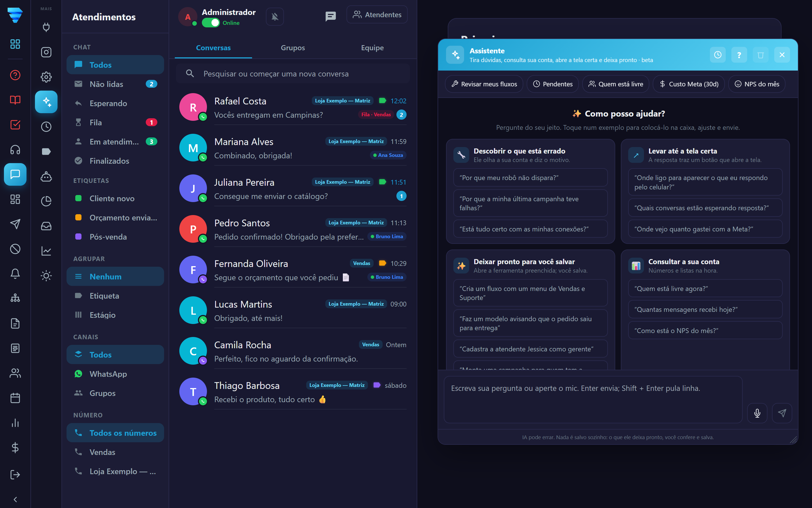Viewport: 812px width, 508px height.
Task: Clear Assistente chat with trash icon
Action: click(760, 55)
